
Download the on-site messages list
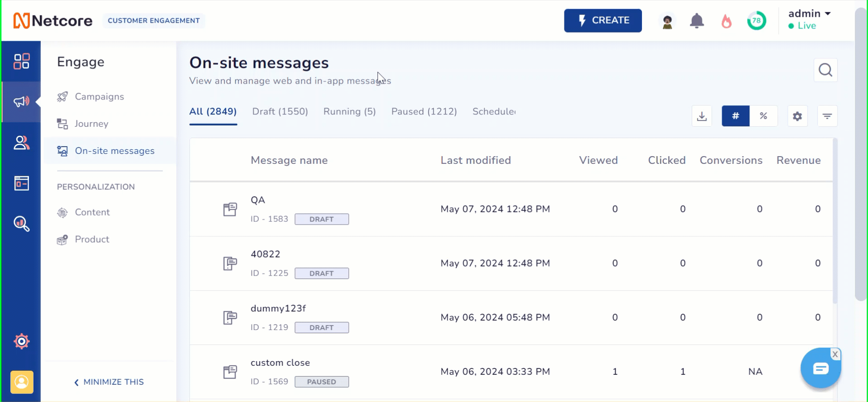click(x=702, y=116)
